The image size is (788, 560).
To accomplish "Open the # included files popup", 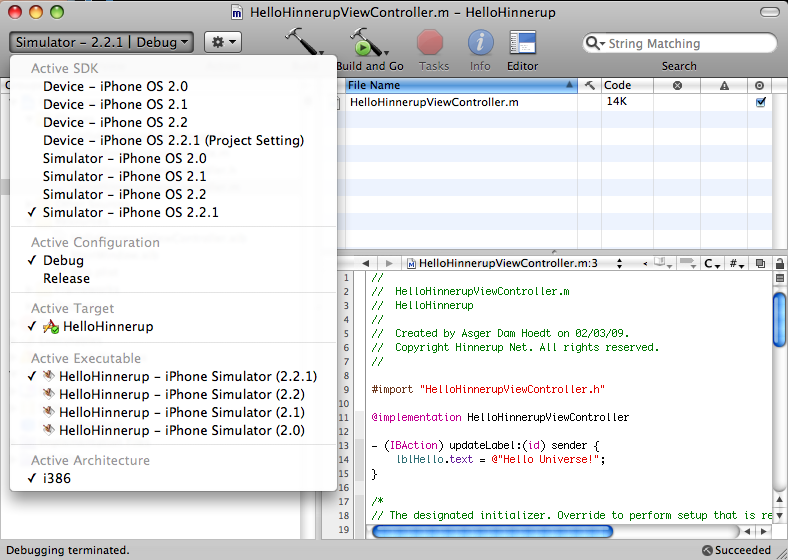I will coord(737,263).
